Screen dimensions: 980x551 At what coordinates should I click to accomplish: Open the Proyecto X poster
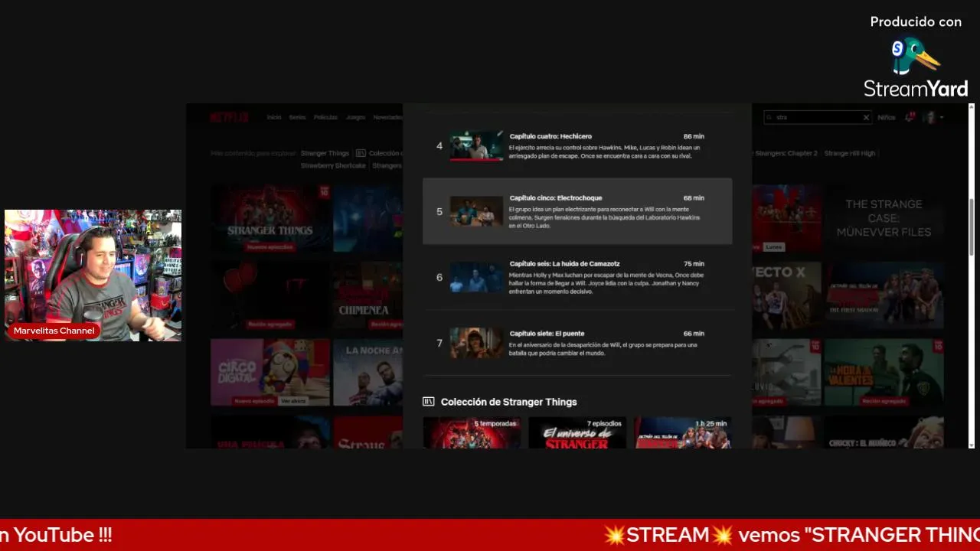[x=786, y=295]
